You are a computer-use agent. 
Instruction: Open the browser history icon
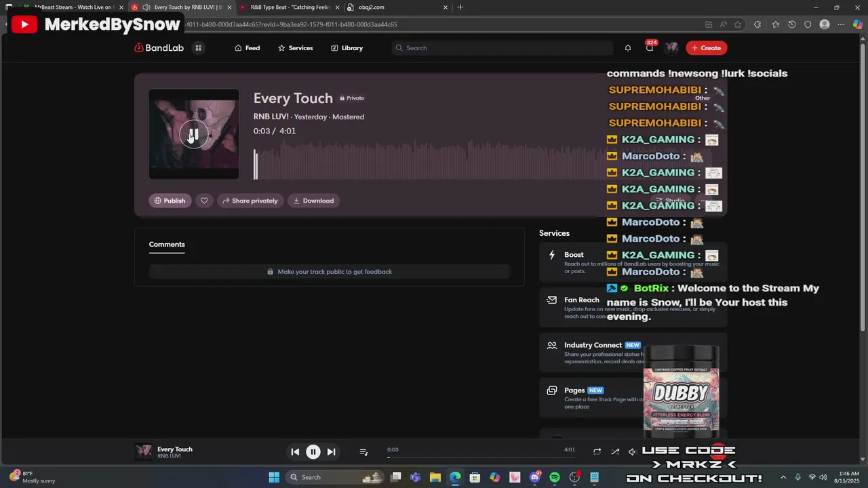point(791,24)
